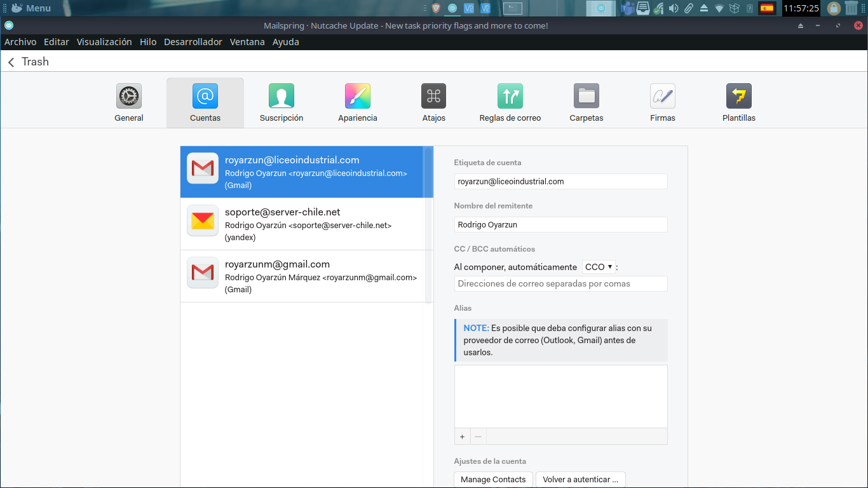Click the file drawer tray icon
This screenshot has width=868, height=488.
click(643, 8)
